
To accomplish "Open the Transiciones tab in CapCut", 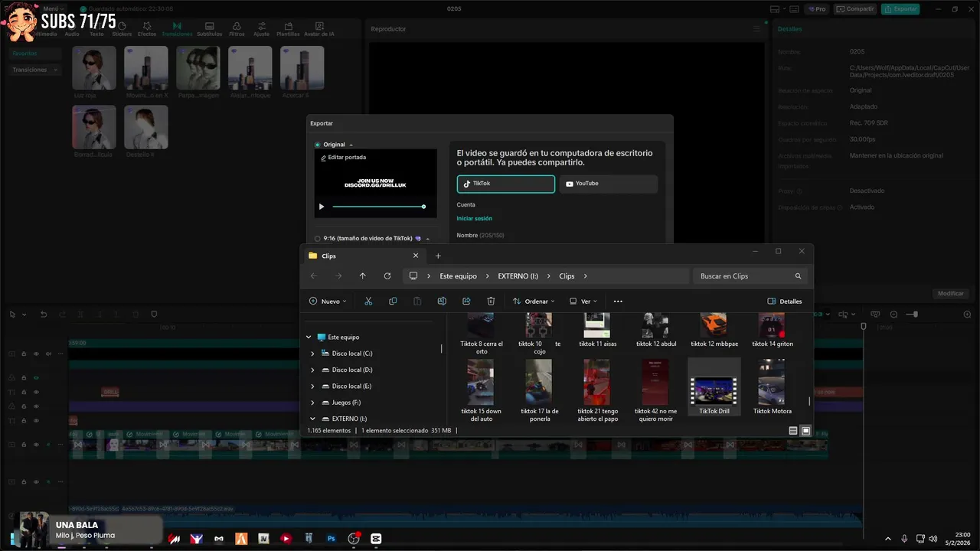I will click(177, 30).
